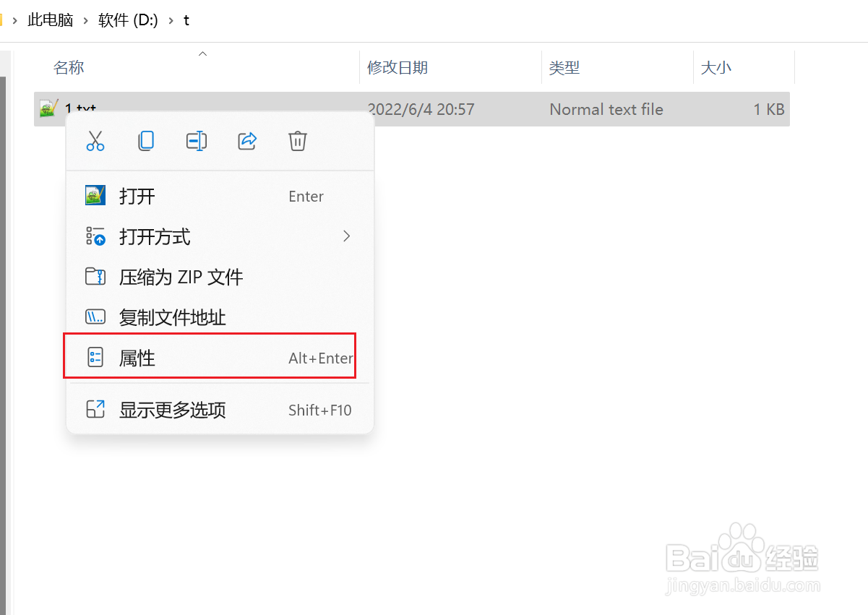Expand the 打开方式 submenu chevron
The height and width of the screenshot is (615, 868).
click(x=346, y=236)
